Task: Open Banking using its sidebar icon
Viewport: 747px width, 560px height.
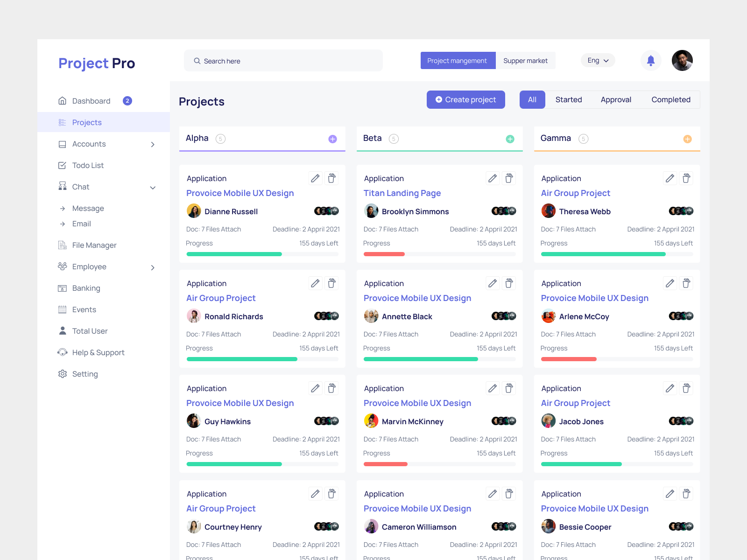Action: click(x=63, y=288)
